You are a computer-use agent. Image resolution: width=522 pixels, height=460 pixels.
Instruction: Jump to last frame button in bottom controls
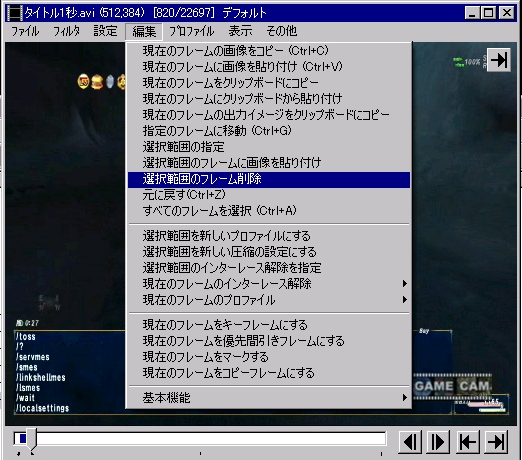coord(497,442)
